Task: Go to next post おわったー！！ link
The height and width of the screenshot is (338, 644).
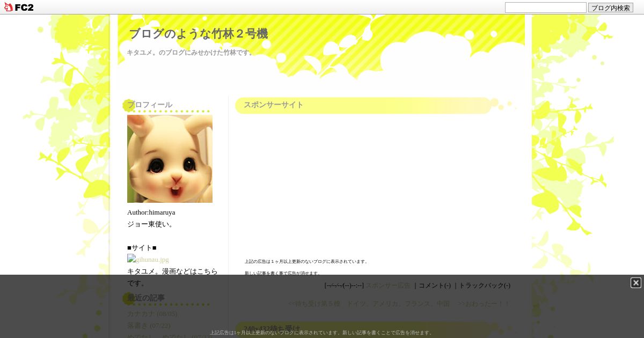Action: [484, 304]
